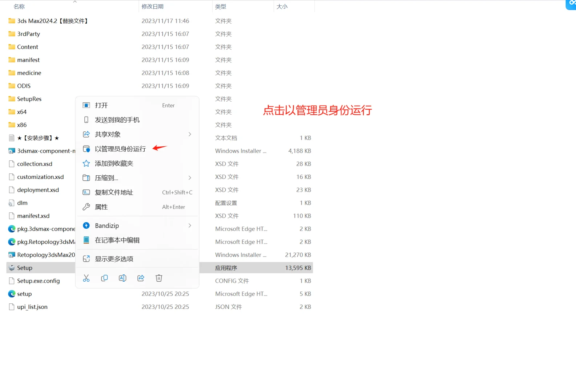The width and height of the screenshot is (576, 392).
Task: Click the shield icon beside 以管理员身份运行
Action: click(86, 149)
